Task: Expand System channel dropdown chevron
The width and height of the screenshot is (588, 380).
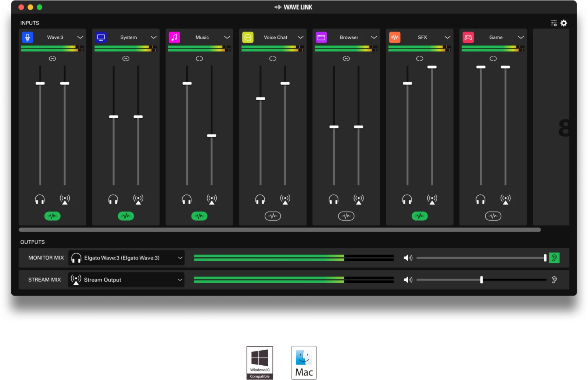Action: pyautogui.click(x=154, y=37)
